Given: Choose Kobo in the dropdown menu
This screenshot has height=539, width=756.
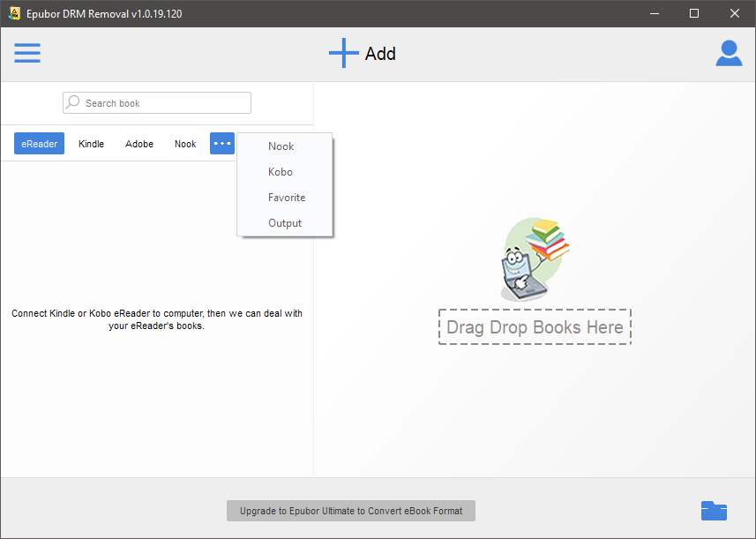Looking at the screenshot, I should 284,172.
